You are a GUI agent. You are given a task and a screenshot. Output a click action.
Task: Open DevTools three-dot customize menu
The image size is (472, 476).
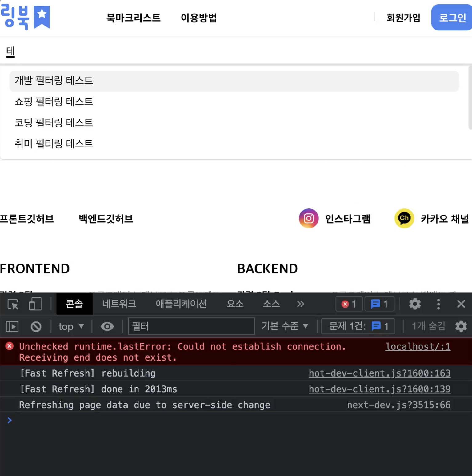438,304
